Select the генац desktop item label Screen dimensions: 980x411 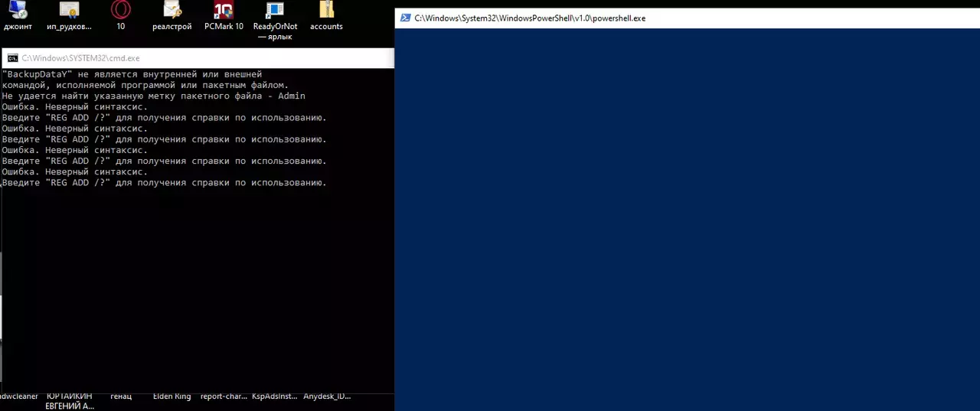pyautogui.click(x=120, y=396)
